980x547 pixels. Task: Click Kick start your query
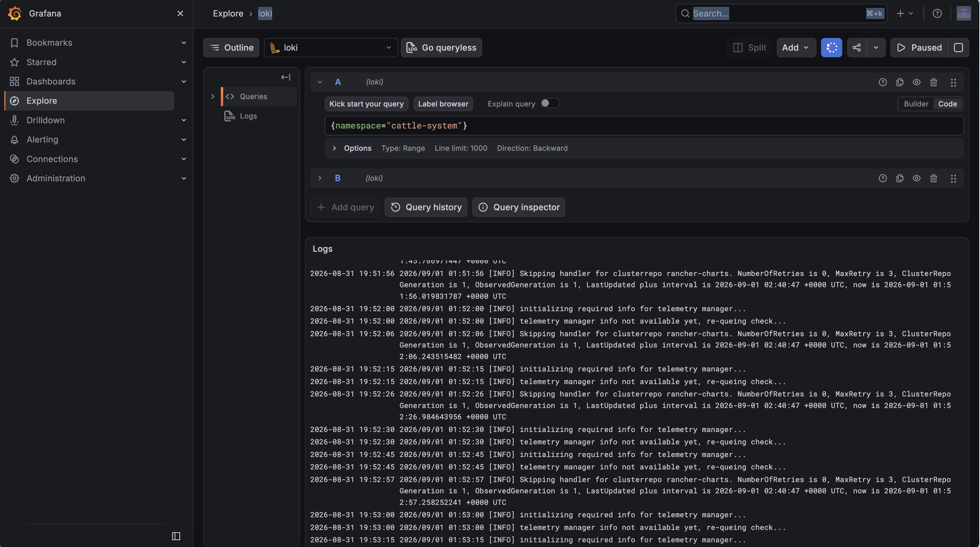click(x=366, y=104)
